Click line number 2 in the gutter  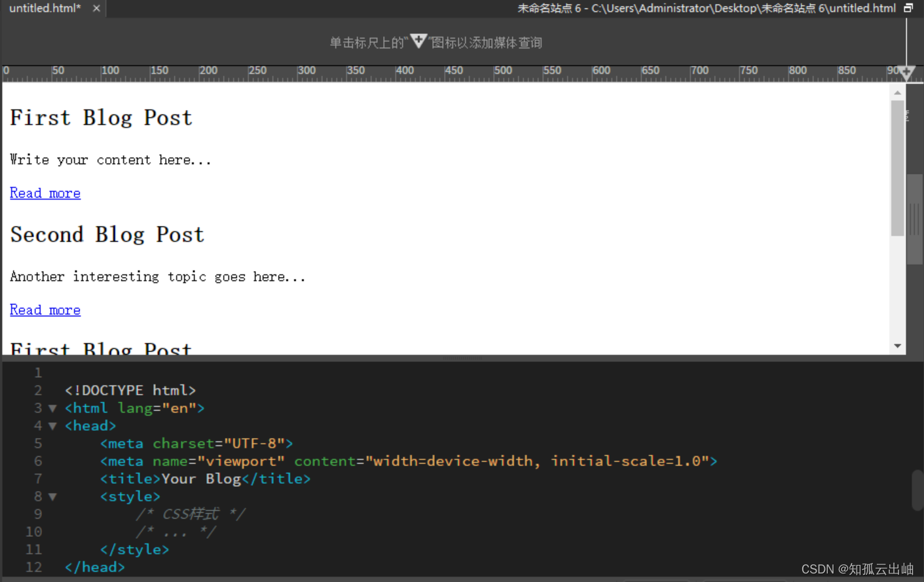(x=38, y=390)
